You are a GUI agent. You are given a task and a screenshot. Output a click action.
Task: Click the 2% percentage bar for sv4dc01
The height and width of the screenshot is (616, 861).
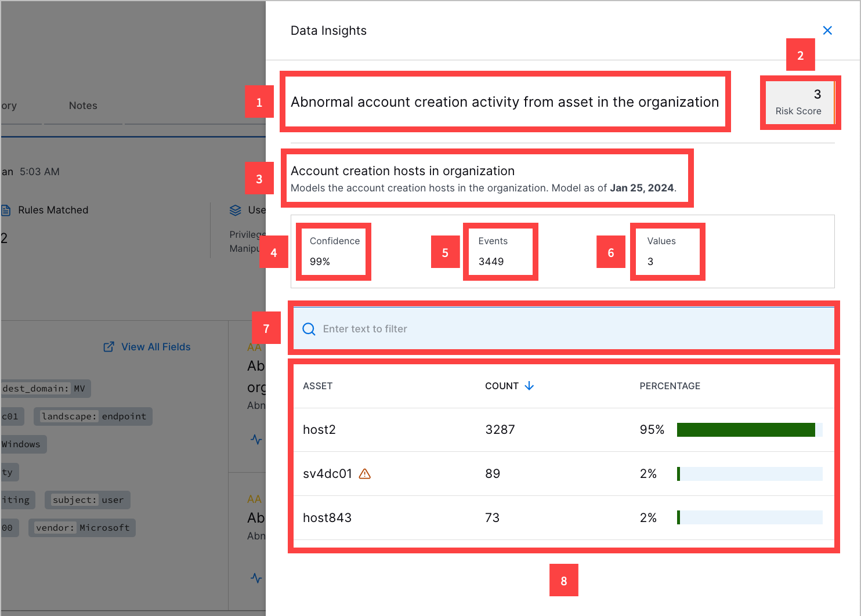click(750, 474)
